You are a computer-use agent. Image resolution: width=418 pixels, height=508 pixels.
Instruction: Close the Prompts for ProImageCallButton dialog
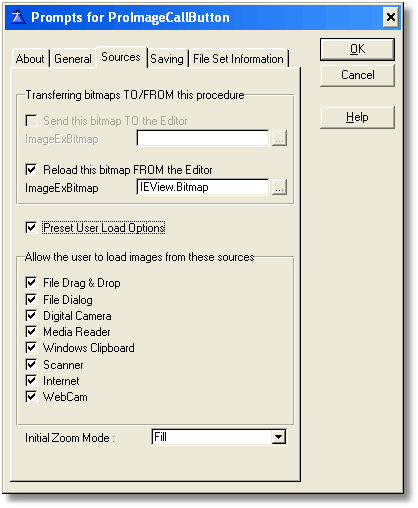point(390,17)
